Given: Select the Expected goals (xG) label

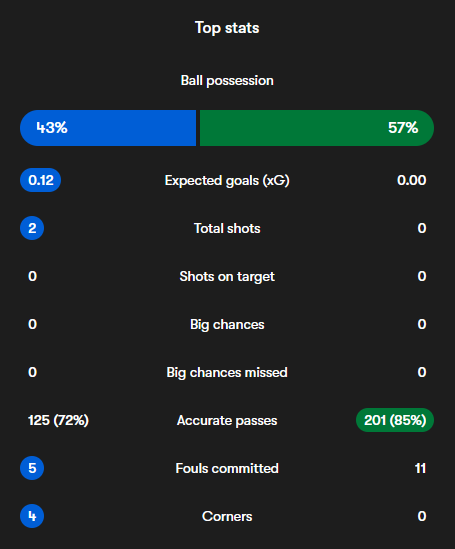Looking at the screenshot, I should coord(227,181).
